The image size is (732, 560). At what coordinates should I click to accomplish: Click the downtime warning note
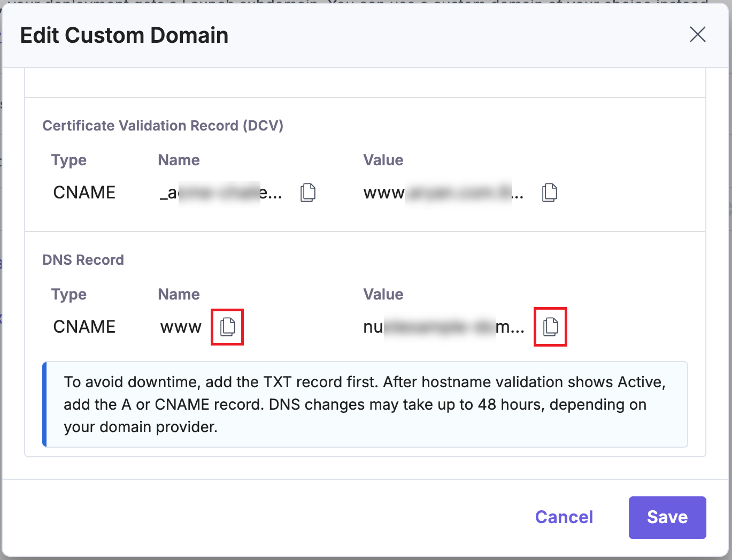pos(365,404)
